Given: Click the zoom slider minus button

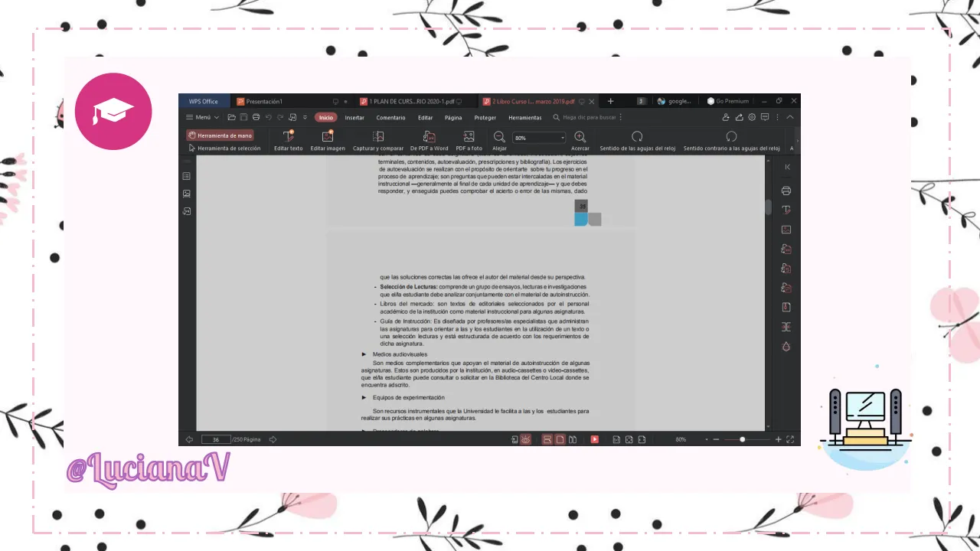Looking at the screenshot, I should point(716,439).
